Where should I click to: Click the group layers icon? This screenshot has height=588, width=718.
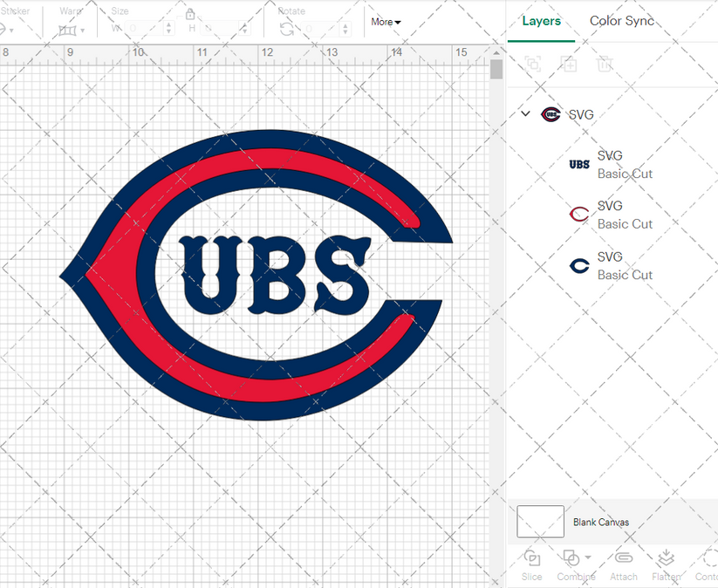tap(533, 64)
